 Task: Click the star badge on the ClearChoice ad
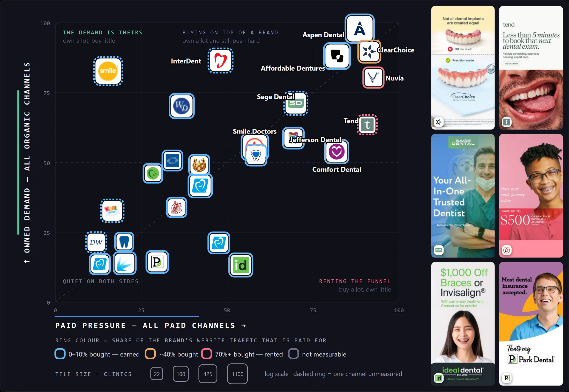[x=439, y=122]
